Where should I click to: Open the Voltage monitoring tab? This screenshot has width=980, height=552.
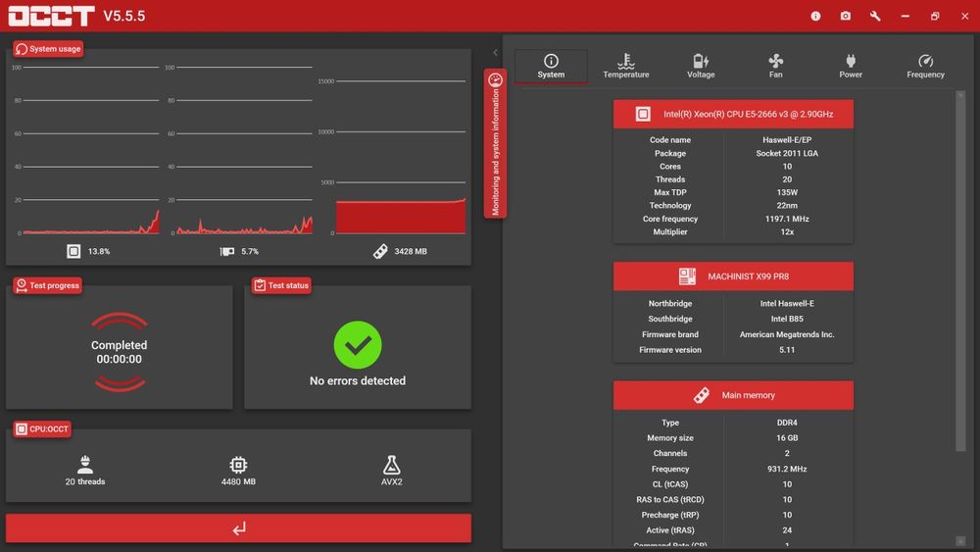[701, 67]
